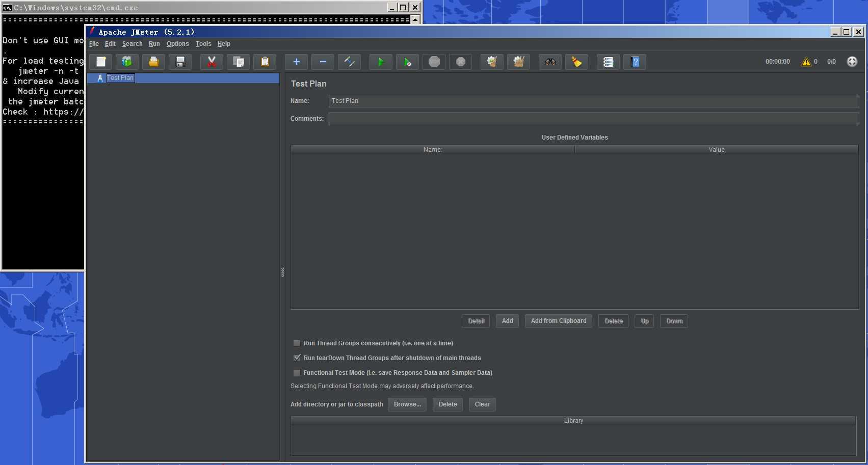Expand all nodes with plus icon
The width and height of the screenshot is (868, 465).
(x=296, y=62)
